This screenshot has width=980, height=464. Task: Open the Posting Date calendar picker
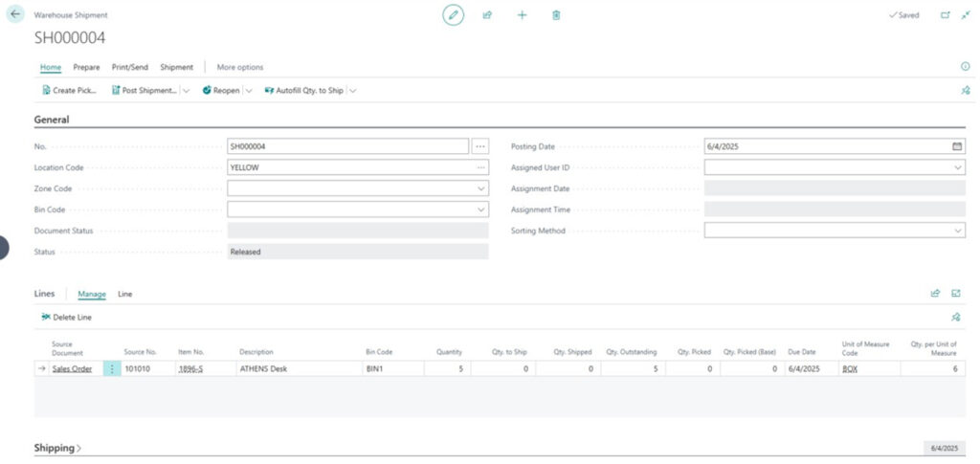957,146
